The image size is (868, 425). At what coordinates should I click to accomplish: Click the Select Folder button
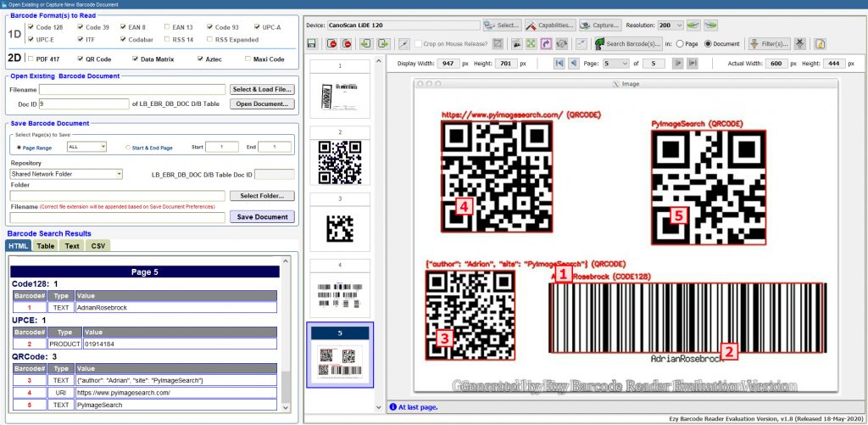click(x=263, y=196)
